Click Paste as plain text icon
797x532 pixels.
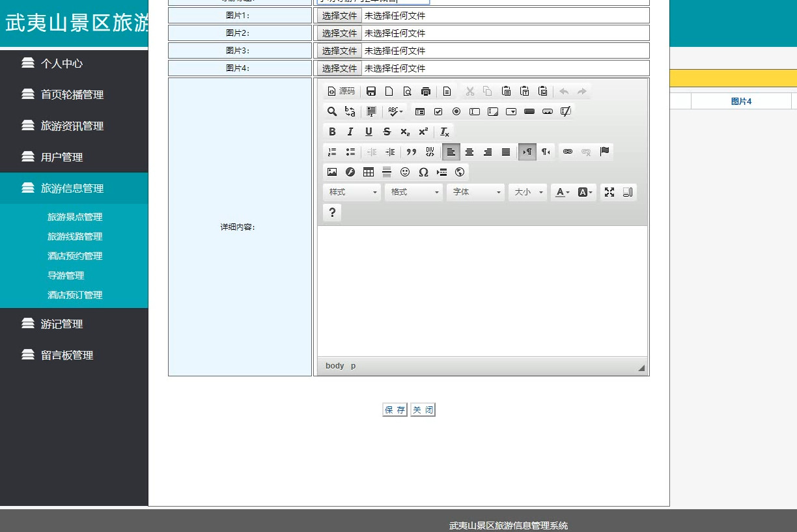524,91
